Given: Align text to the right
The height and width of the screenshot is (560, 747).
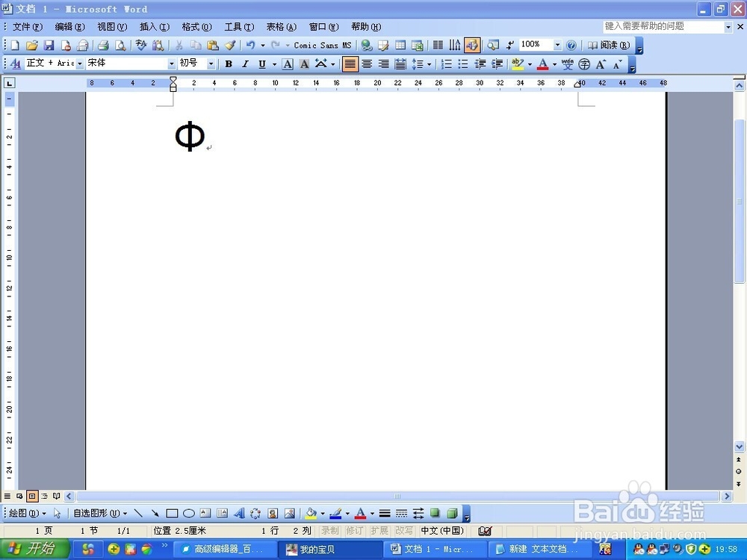Looking at the screenshot, I should coord(383,63).
